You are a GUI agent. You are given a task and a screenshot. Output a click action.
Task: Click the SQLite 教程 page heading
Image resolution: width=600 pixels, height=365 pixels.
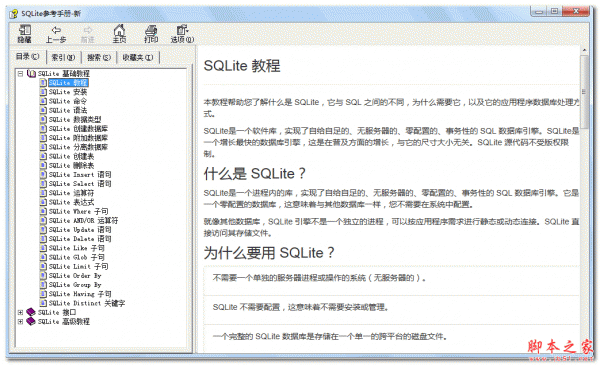242,66
